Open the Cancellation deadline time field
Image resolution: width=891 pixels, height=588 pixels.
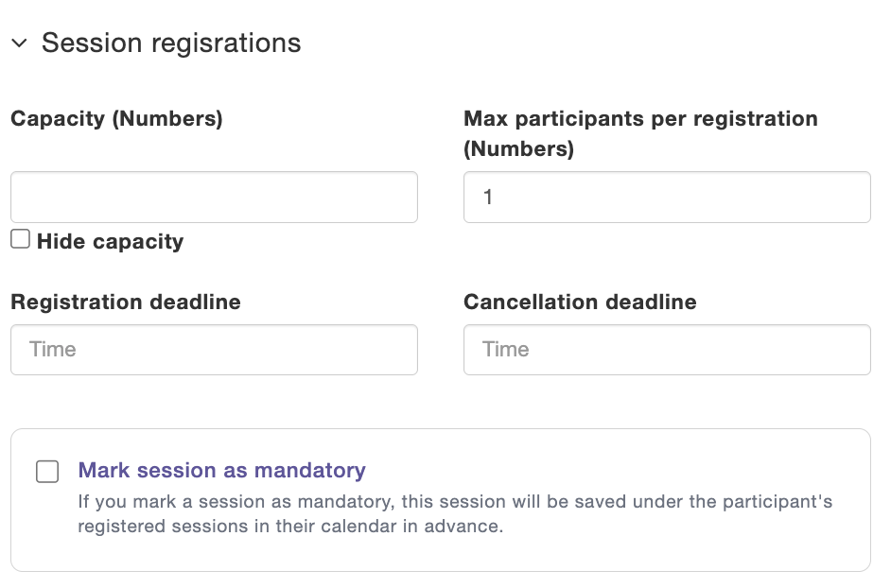coord(667,350)
